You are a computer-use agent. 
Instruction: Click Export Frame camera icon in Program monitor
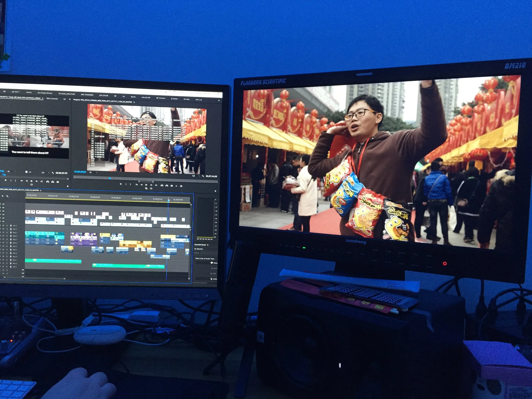click(172, 186)
